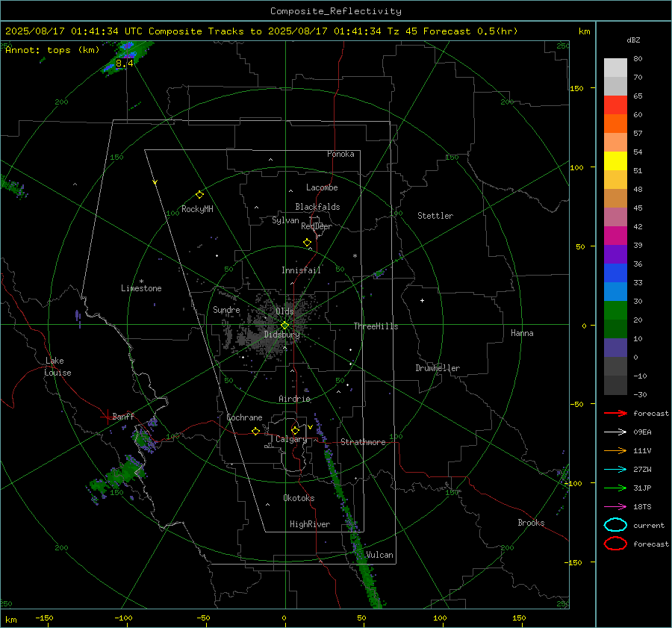Click the Blackfalds town label

(317, 207)
